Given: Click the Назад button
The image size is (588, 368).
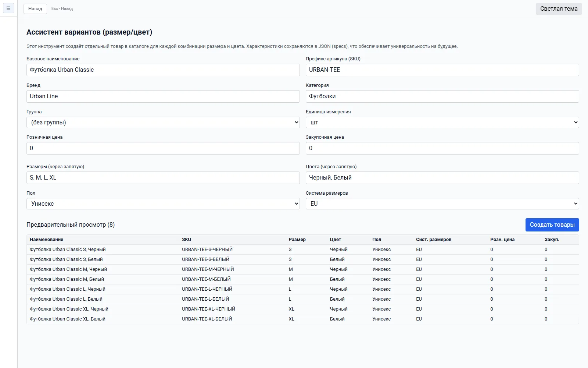Looking at the screenshot, I should click(35, 8).
